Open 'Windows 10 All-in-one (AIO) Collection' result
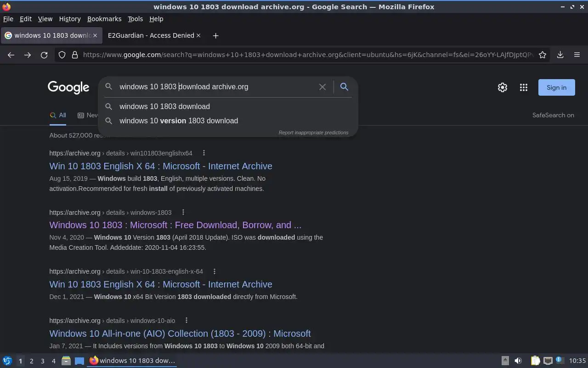 [x=180, y=333]
